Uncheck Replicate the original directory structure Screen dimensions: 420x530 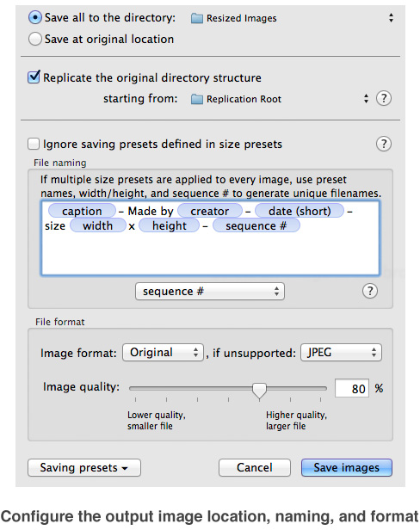click(34, 77)
